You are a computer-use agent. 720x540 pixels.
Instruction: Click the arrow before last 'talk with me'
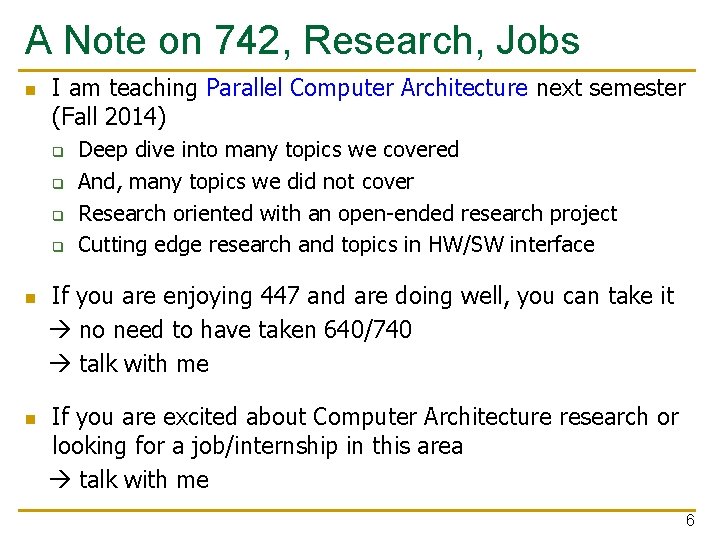60,480
